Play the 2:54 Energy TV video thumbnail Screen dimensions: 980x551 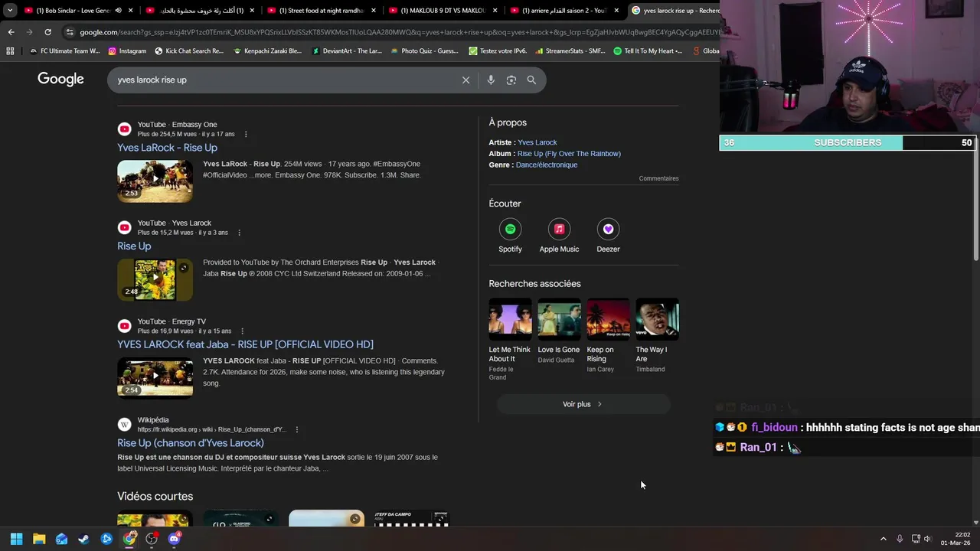(155, 378)
